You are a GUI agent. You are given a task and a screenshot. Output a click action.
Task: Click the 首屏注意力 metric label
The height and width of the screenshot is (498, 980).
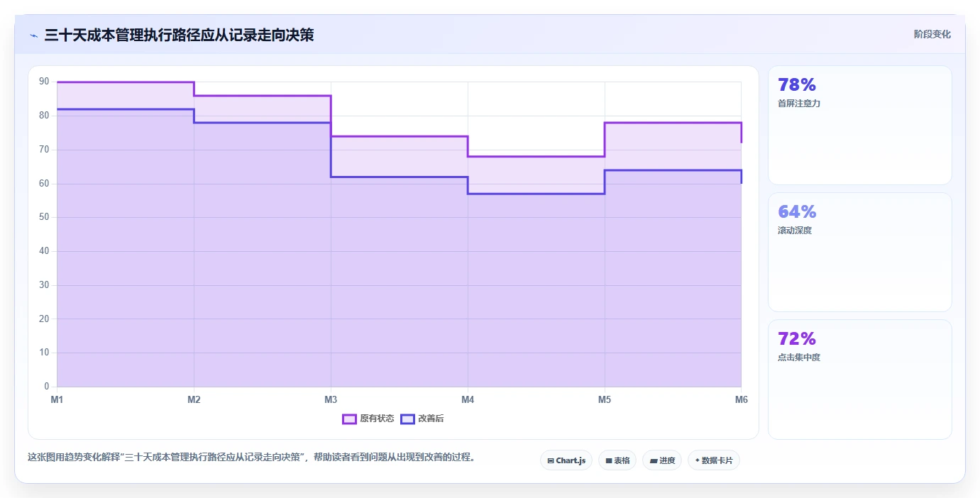pos(799,103)
